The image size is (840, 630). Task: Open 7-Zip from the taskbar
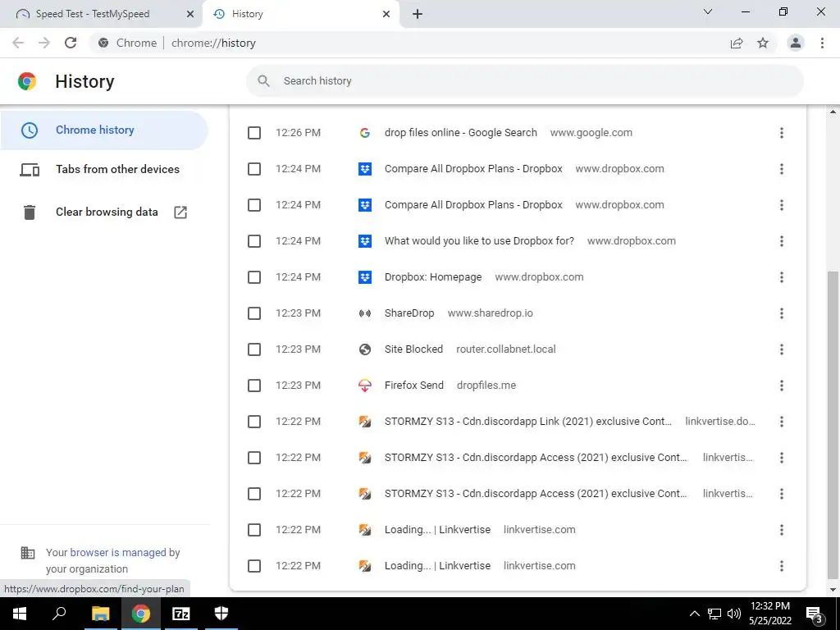tap(181, 614)
